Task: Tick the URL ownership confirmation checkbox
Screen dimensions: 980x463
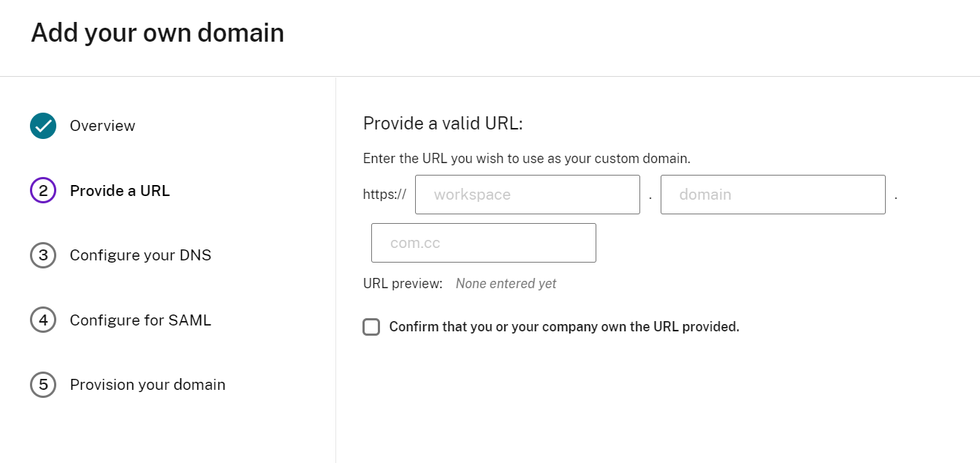Action: [371, 327]
